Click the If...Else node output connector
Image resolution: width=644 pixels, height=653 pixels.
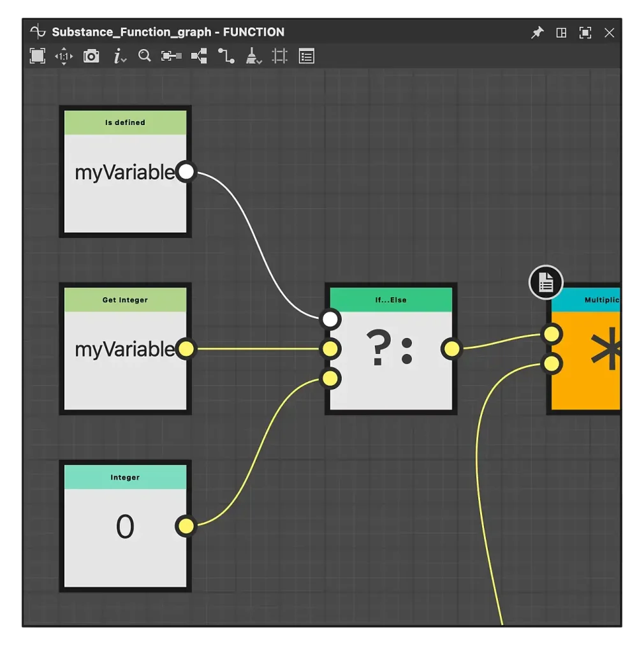pos(451,348)
